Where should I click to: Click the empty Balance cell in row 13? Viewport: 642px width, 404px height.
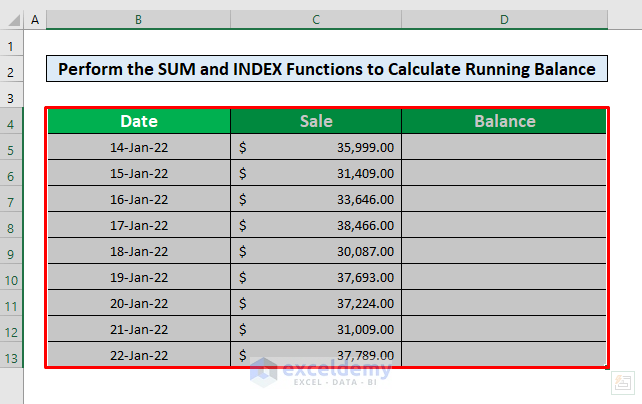tap(505, 355)
